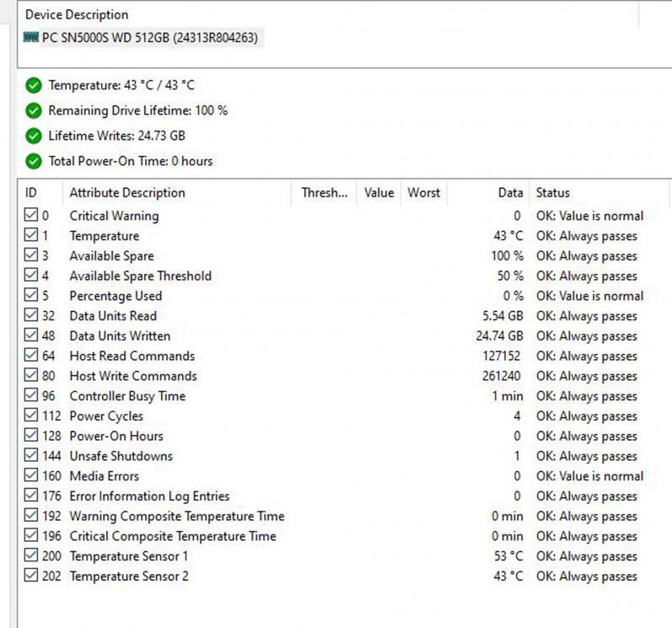Screen dimensions: 672x628
Task: Click the green check beside Total Power-On Time
Action: pyautogui.click(x=34, y=161)
